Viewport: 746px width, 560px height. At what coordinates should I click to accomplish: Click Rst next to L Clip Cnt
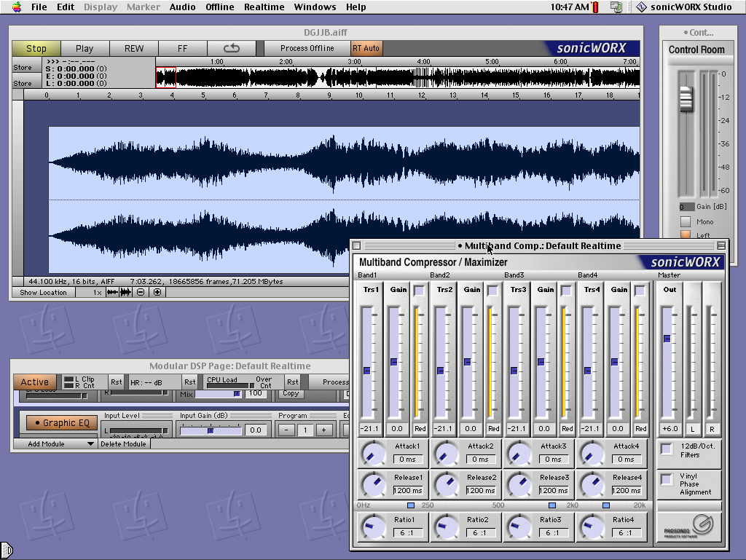[116, 382]
